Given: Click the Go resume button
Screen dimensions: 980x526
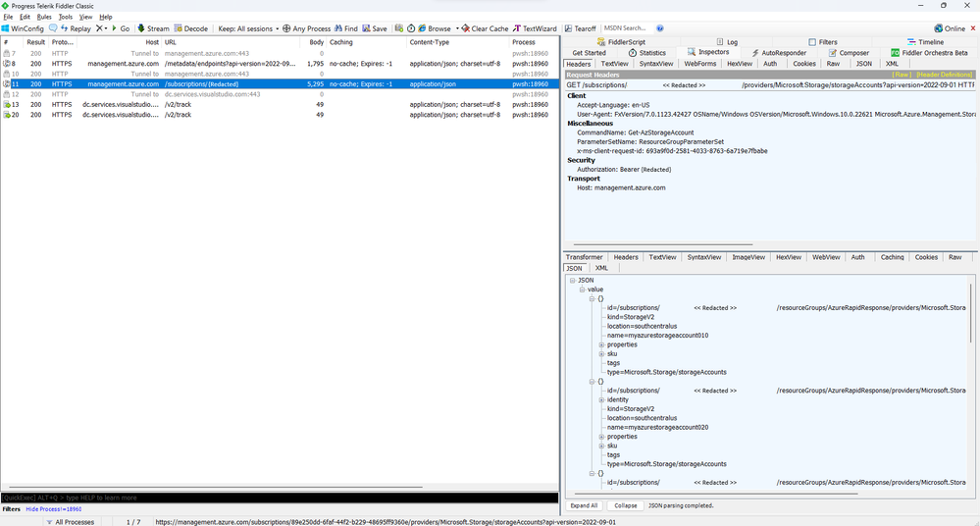Looking at the screenshot, I should (x=121, y=28).
